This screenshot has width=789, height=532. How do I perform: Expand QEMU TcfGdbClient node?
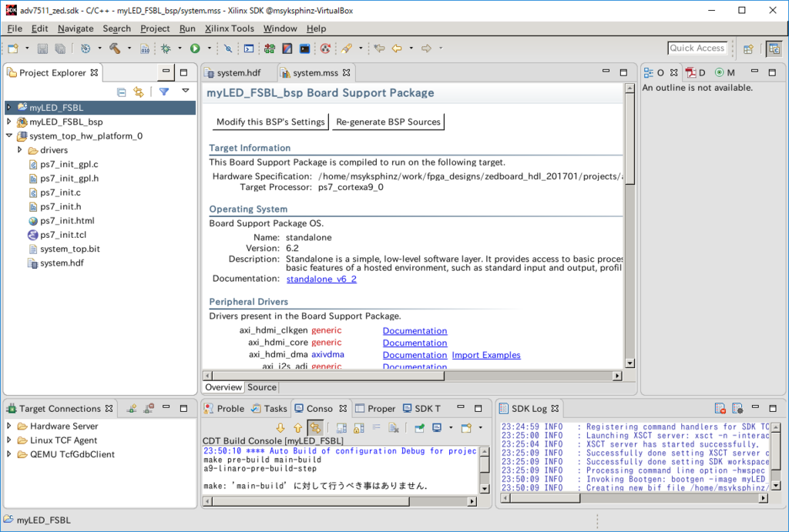[8, 453]
